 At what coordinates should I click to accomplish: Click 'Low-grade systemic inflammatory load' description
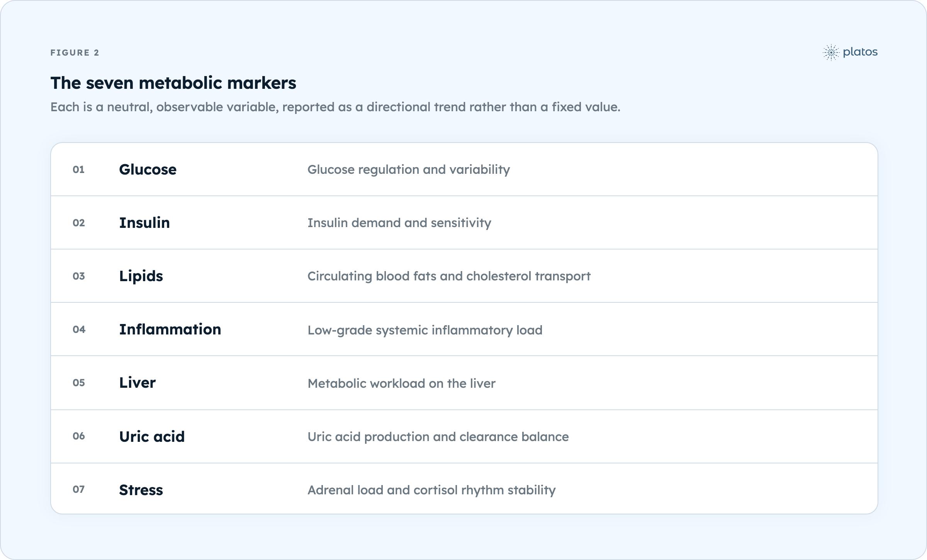pyautogui.click(x=425, y=330)
